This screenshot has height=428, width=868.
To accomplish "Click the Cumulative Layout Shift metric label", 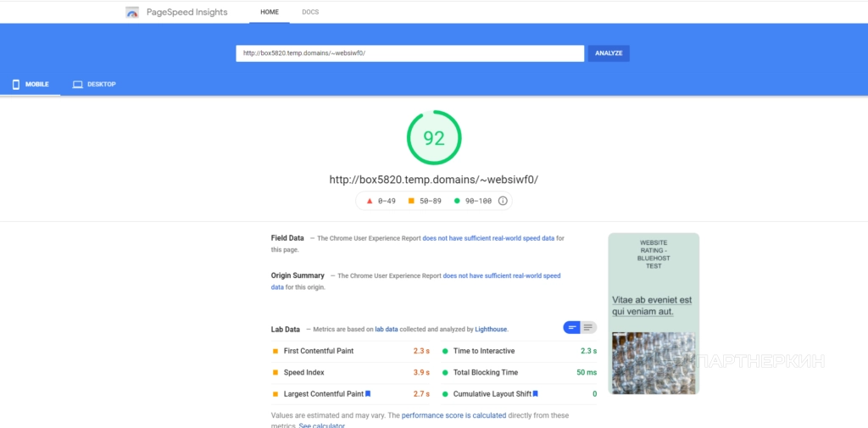I will [492, 394].
